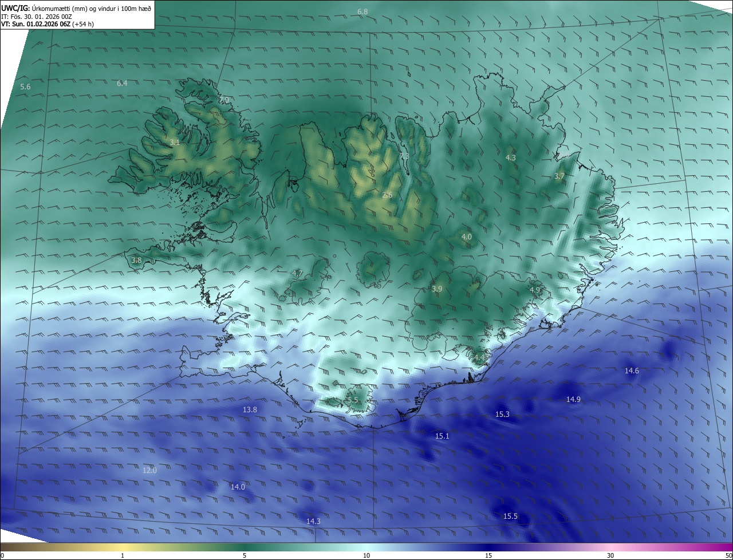The width and height of the screenshot is (733, 560).
Task: Click the 5.5 value label on the map
Action: pyautogui.click(x=353, y=400)
